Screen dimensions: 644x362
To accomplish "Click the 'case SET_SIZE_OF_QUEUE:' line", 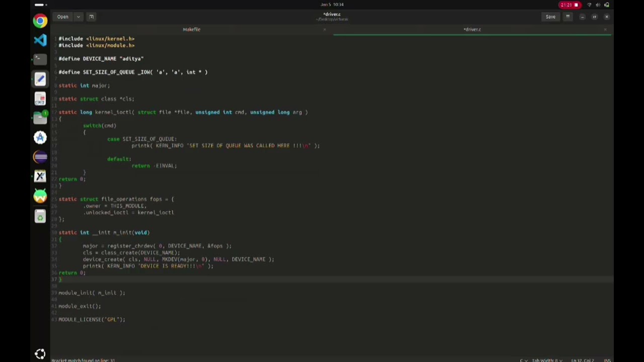I will 142,139.
